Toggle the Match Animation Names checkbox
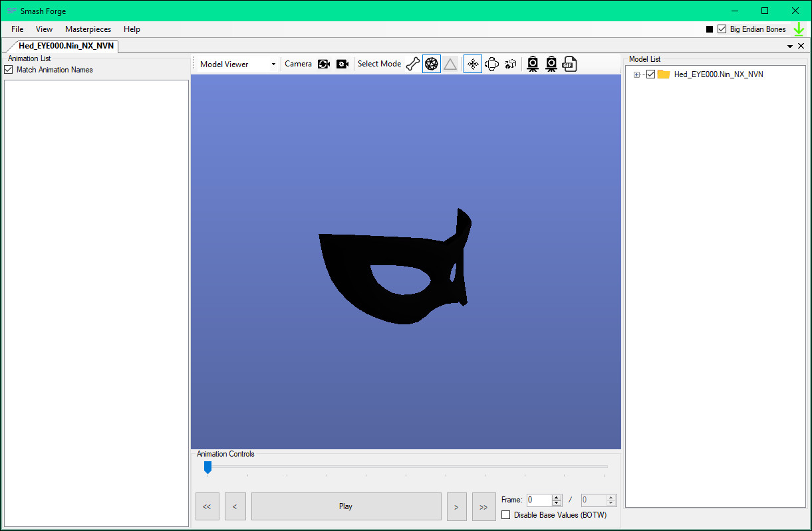The height and width of the screenshot is (531, 812). (8, 69)
